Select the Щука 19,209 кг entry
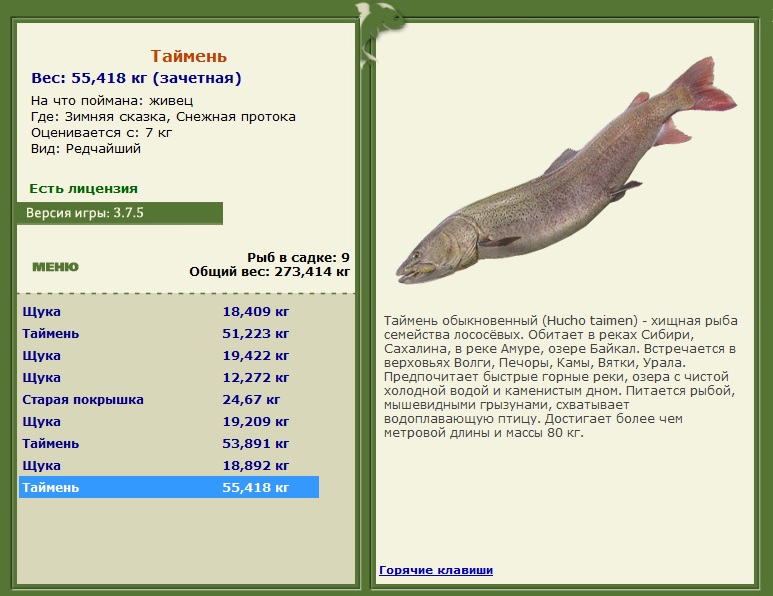This screenshot has height=596, width=773. [169, 421]
